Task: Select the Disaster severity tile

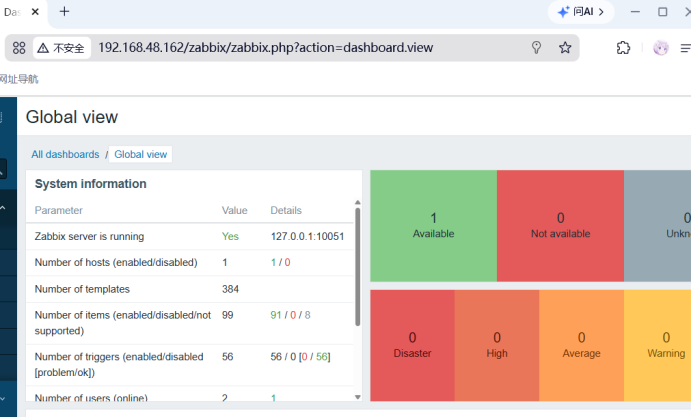Action: 412,346
